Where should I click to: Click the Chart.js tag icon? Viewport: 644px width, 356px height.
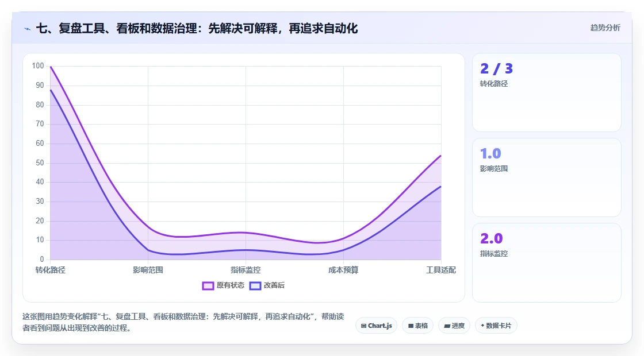pyautogui.click(x=363, y=326)
